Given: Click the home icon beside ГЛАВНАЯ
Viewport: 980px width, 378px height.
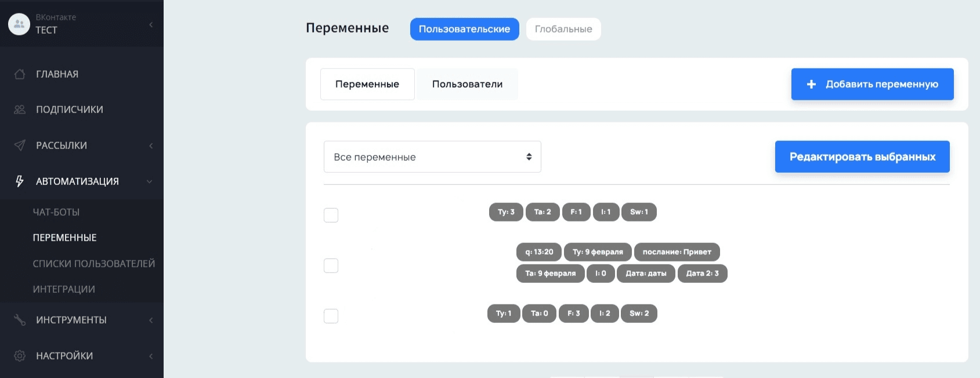Looking at the screenshot, I should (x=20, y=74).
